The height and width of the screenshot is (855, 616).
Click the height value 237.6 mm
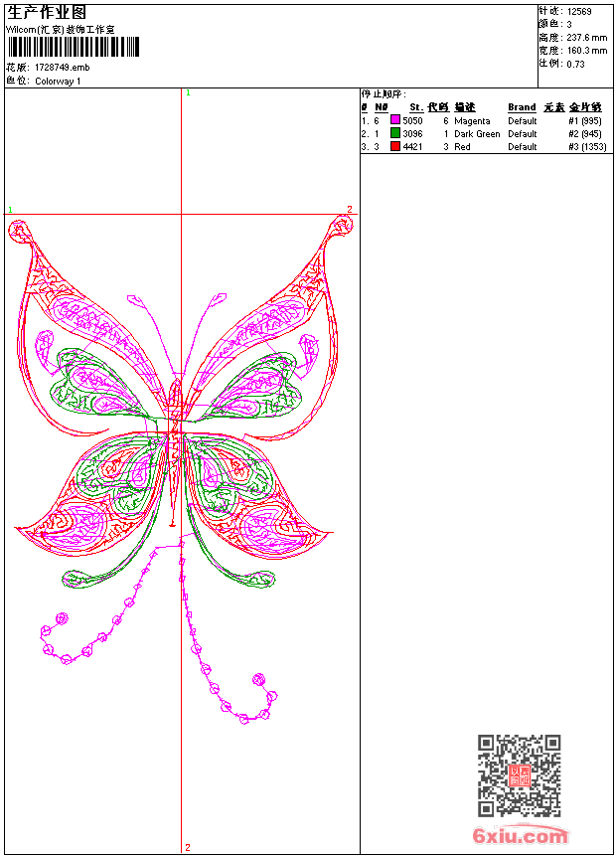click(x=586, y=38)
